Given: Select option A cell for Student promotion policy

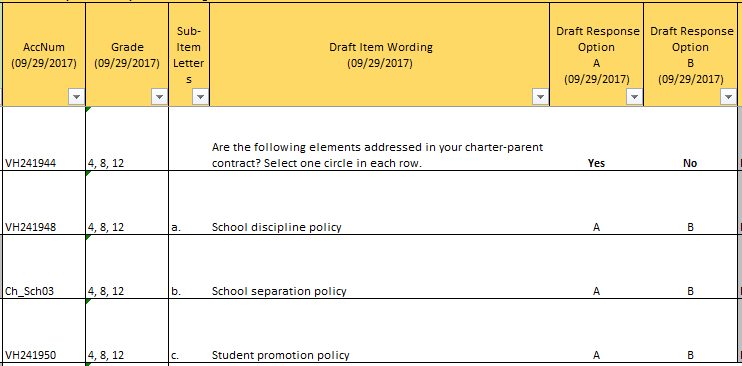Looking at the screenshot, I should (x=596, y=330).
